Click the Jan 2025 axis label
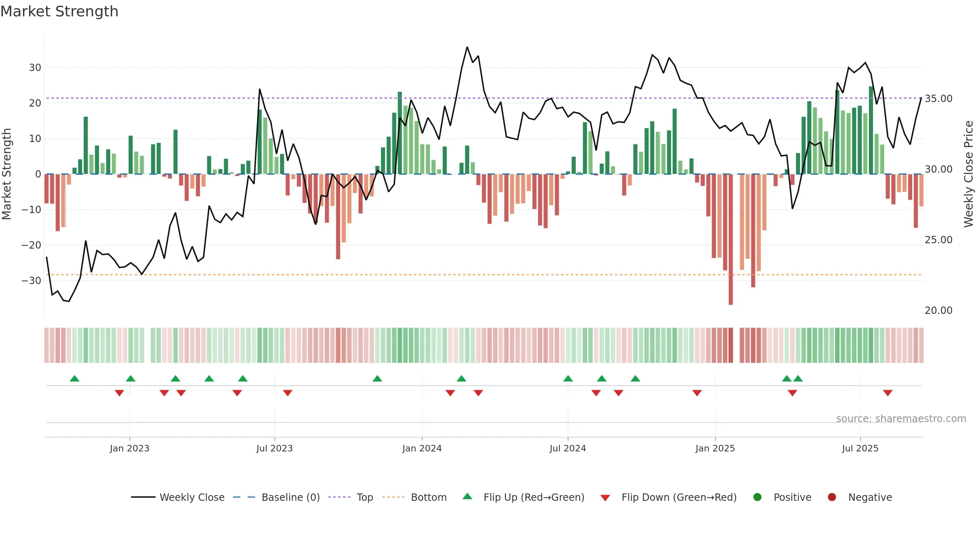Screen dimensions: 980x551 pyautogui.click(x=715, y=448)
